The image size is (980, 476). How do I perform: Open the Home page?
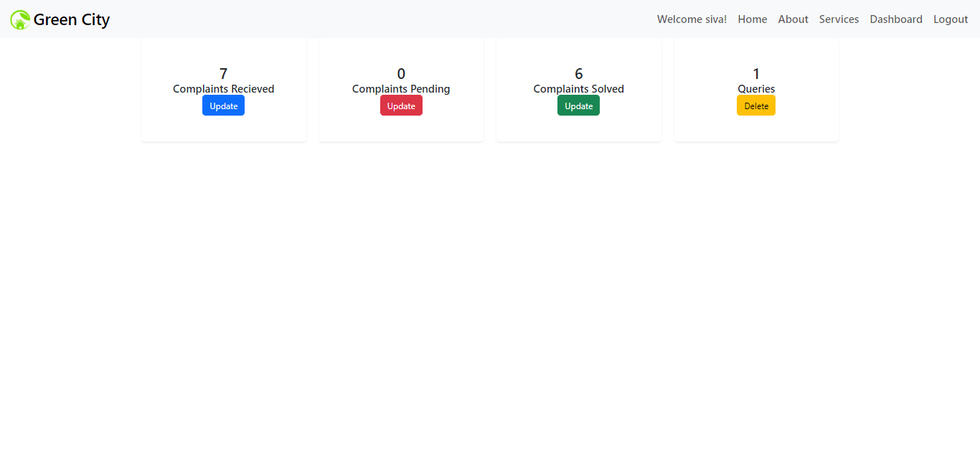(752, 19)
